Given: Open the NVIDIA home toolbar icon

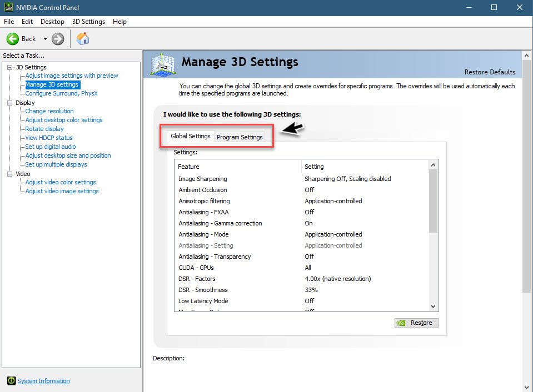Looking at the screenshot, I should pyautogui.click(x=82, y=39).
